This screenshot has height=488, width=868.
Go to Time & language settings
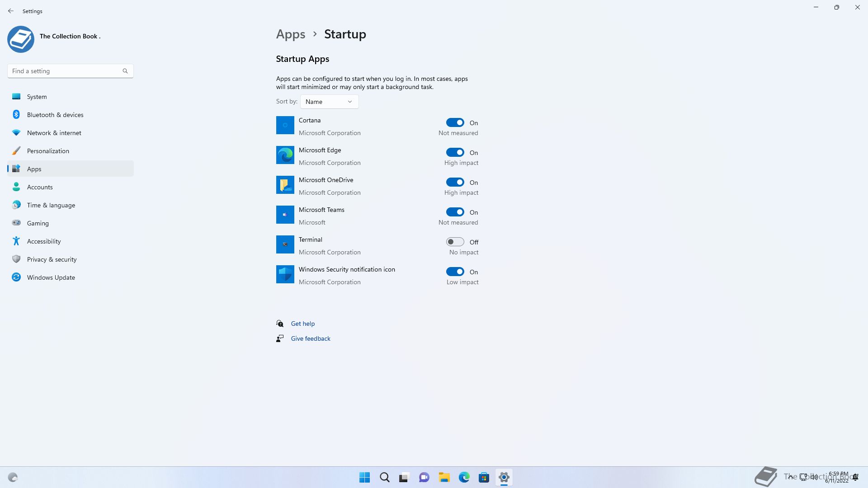click(x=71, y=205)
